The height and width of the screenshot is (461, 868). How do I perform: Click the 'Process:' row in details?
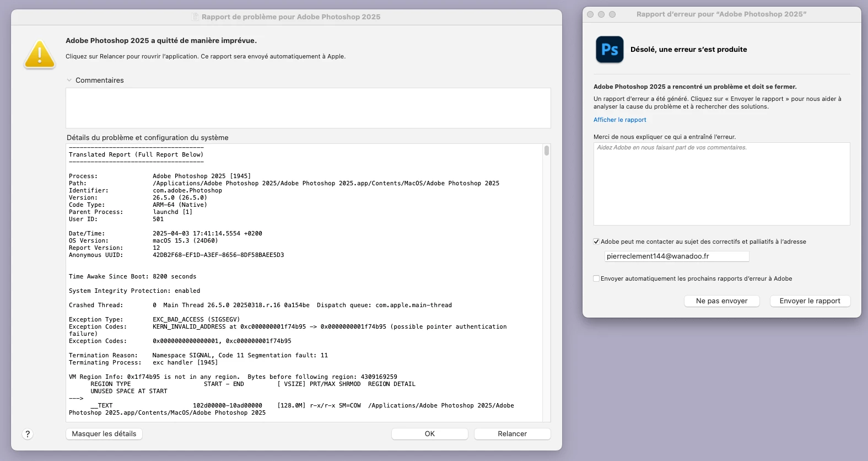click(160, 176)
